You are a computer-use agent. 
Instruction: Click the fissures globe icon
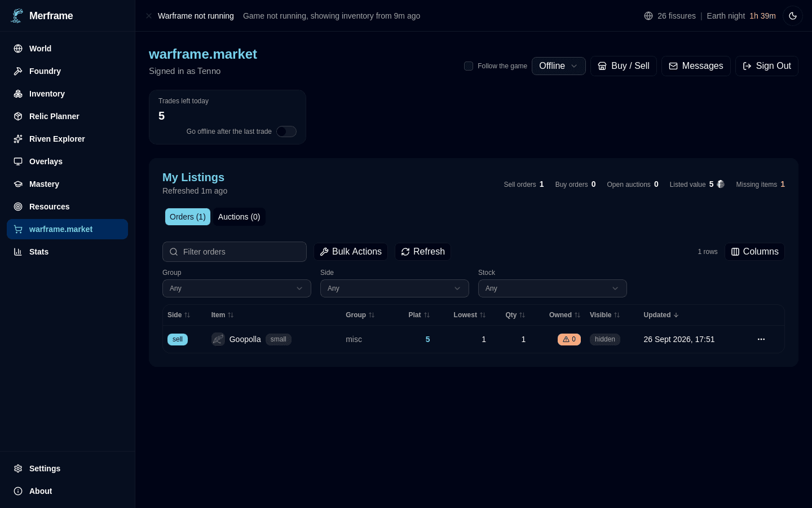coord(648,16)
